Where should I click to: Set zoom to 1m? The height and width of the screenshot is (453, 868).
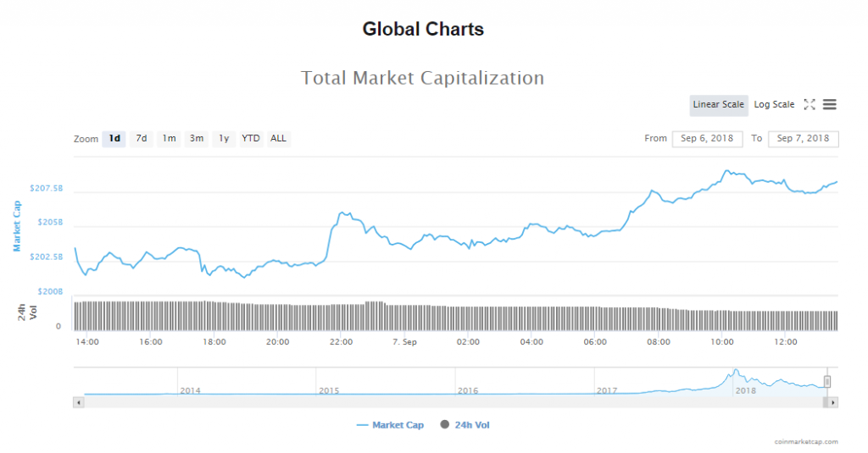click(170, 138)
